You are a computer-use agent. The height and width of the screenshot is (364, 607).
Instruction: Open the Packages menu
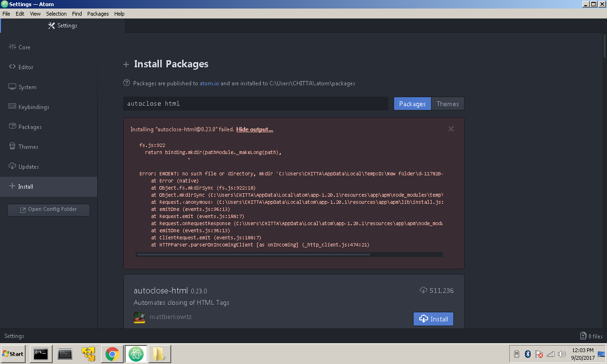pyautogui.click(x=98, y=14)
